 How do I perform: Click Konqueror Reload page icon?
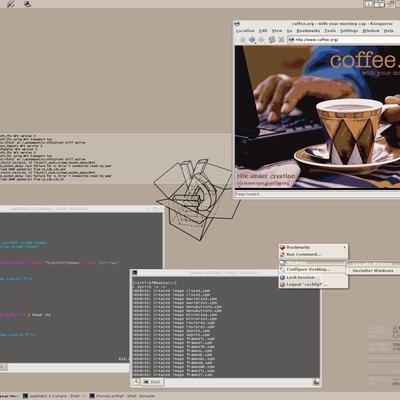coord(272,40)
